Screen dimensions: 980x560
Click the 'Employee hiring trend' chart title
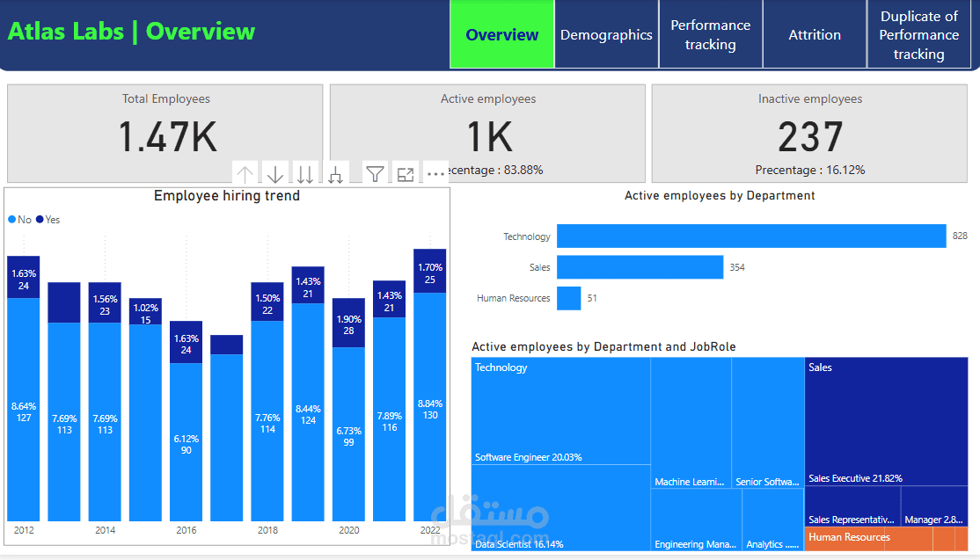(x=227, y=196)
